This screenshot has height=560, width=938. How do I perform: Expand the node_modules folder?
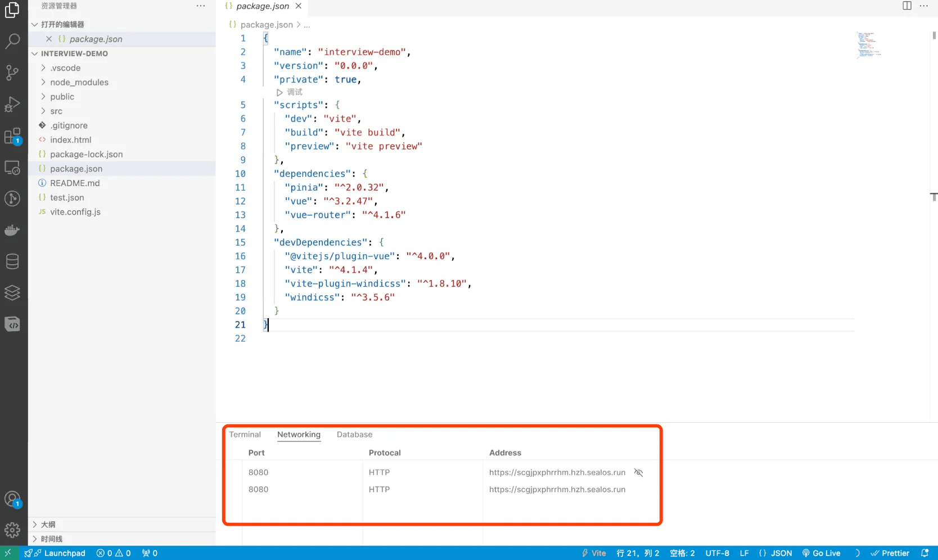(x=121, y=82)
